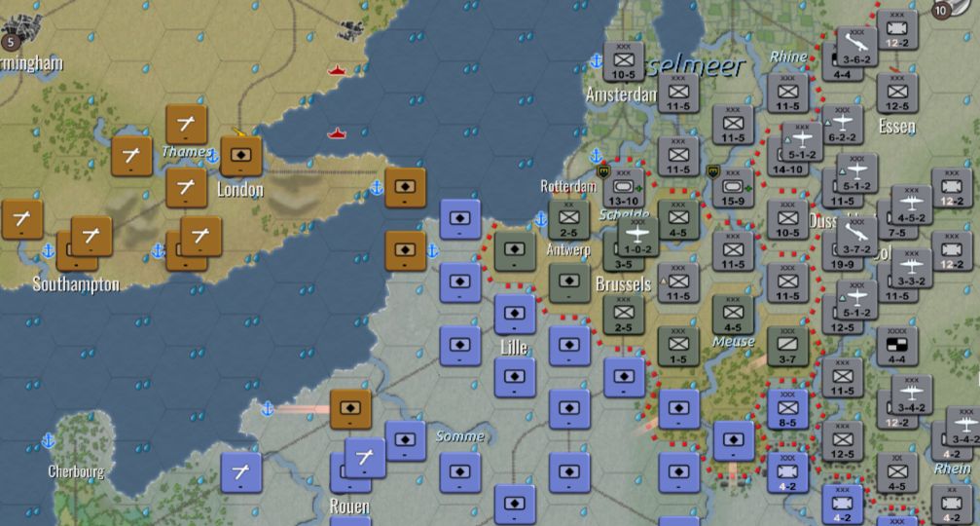
Task: Select the brown air unit left of London label
Action: click(186, 187)
